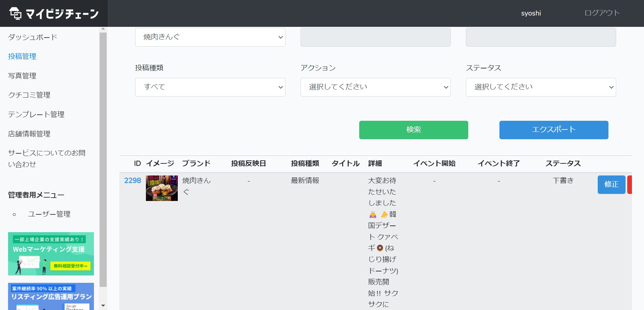
Task: Click the green 検索 button
Action: click(414, 130)
